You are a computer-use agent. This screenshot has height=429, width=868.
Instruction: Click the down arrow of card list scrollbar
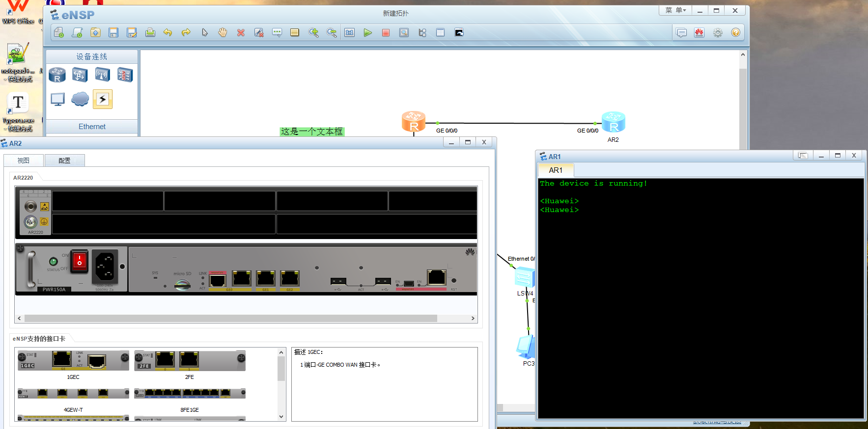click(281, 417)
